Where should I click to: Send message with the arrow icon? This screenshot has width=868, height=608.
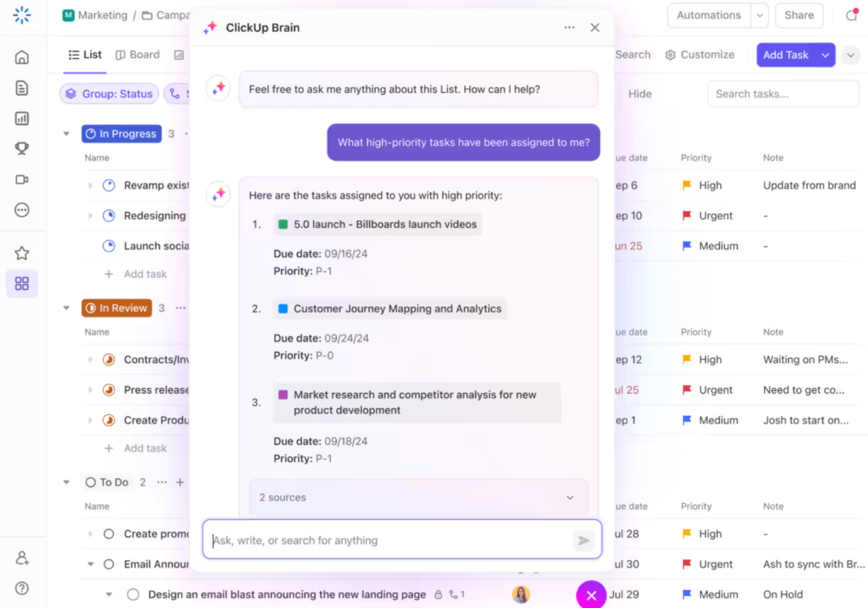[x=583, y=541]
